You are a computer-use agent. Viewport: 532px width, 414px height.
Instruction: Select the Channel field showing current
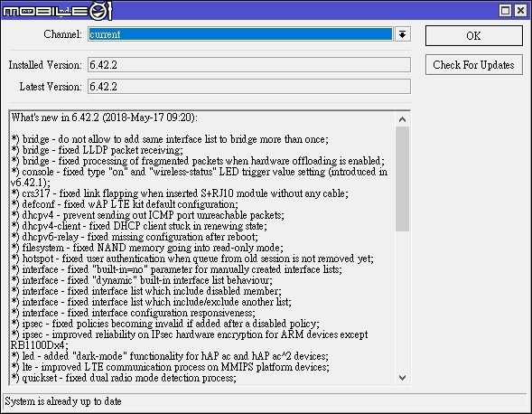(240, 34)
